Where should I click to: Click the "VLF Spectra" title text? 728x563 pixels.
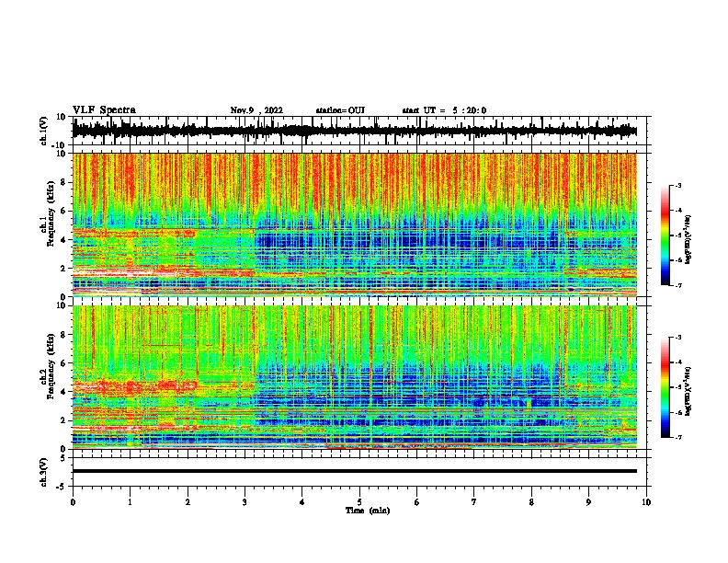coord(104,110)
